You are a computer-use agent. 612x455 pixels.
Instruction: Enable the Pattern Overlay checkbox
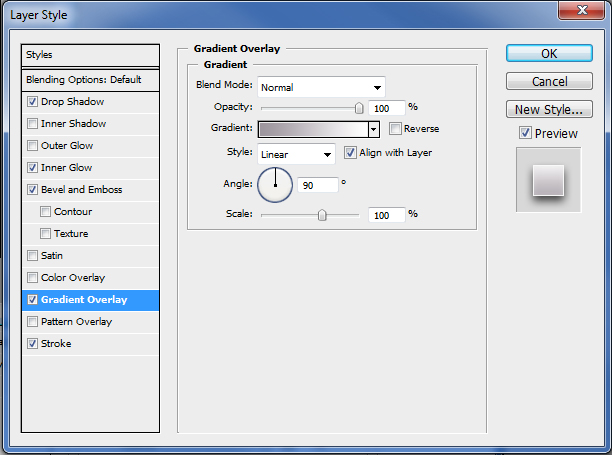(32, 322)
